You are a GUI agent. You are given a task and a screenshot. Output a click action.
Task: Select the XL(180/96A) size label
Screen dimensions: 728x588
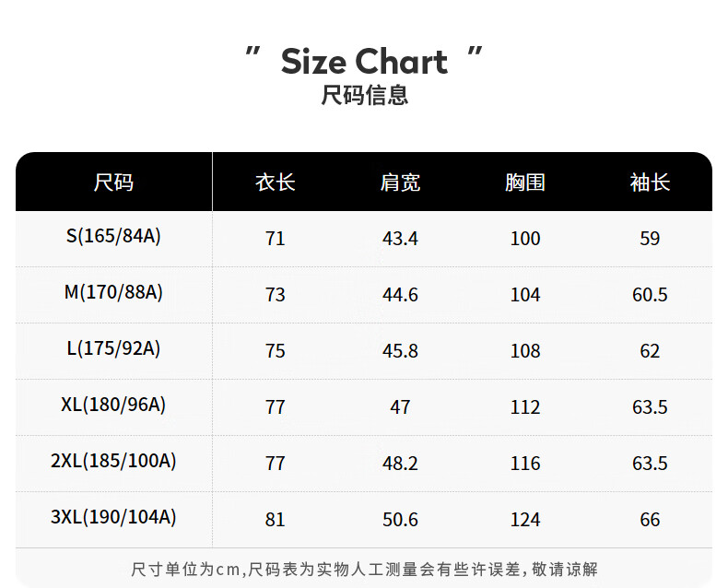click(113, 405)
